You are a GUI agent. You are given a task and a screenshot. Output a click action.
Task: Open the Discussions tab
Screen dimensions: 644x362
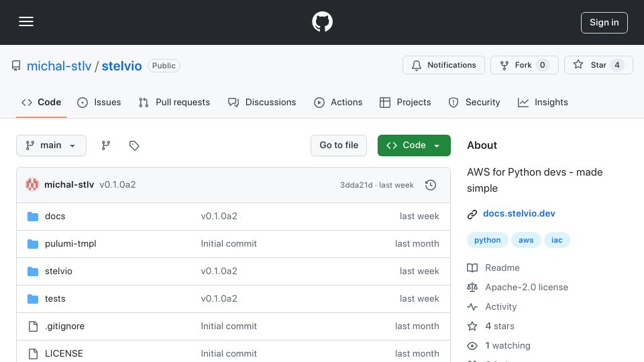point(262,102)
